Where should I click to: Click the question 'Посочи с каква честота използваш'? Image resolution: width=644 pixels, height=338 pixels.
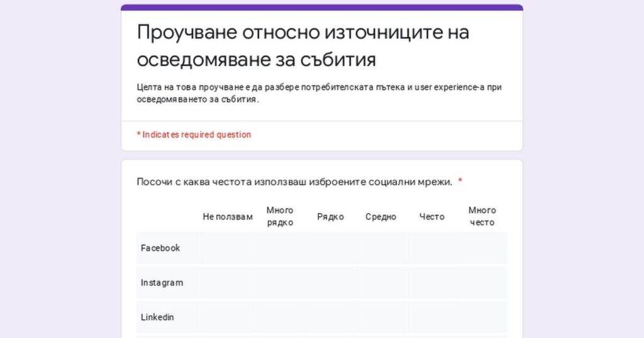[294, 182]
